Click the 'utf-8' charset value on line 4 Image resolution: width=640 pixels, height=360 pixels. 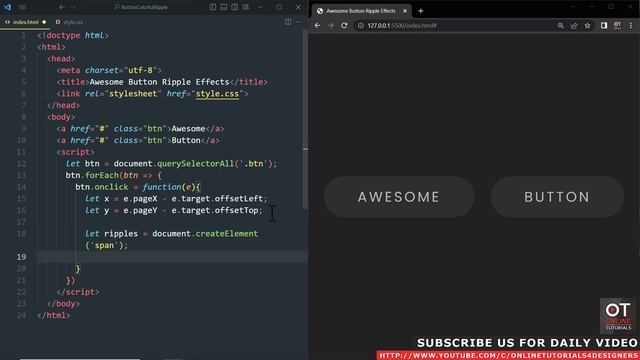140,71
